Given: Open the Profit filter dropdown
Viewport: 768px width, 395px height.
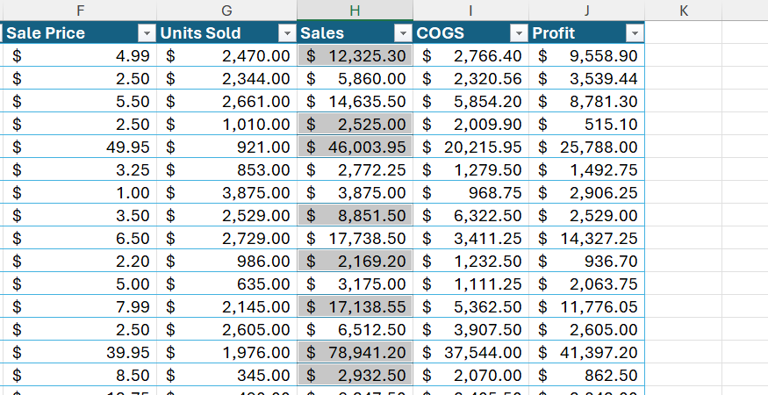Looking at the screenshot, I should [635, 33].
